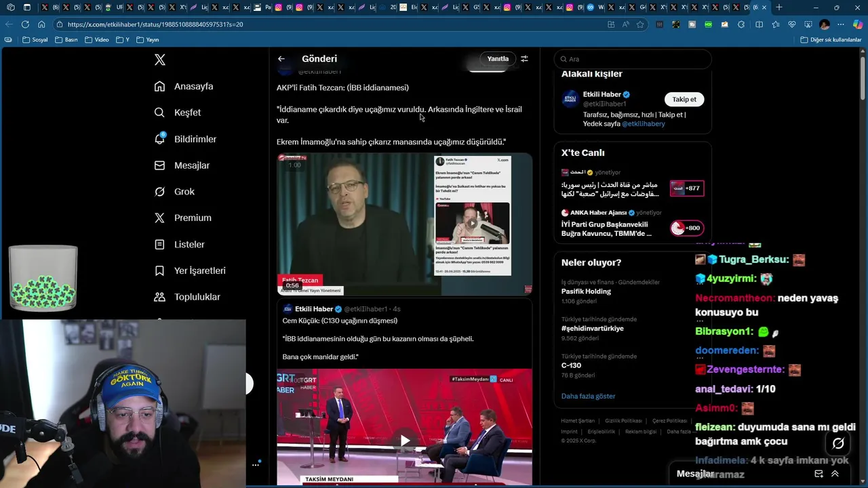Open the #şehidinvartürkiye trending topic

click(x=592, y=329)
